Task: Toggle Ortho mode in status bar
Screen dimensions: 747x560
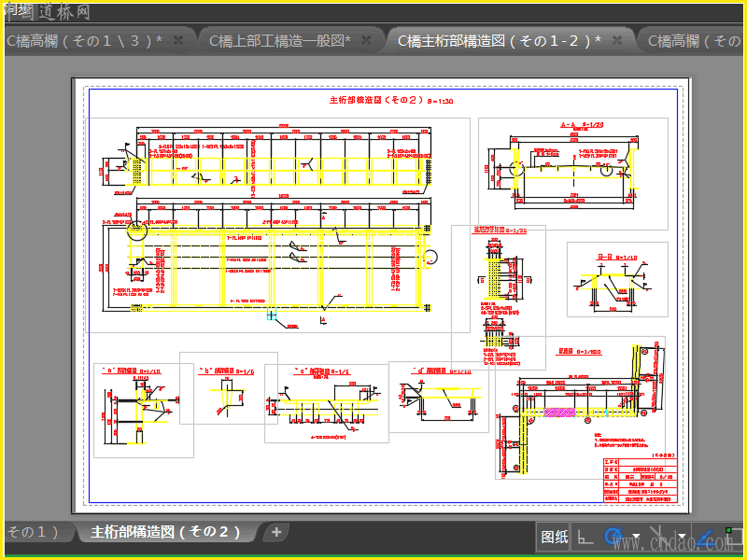Action: point(585,538)
